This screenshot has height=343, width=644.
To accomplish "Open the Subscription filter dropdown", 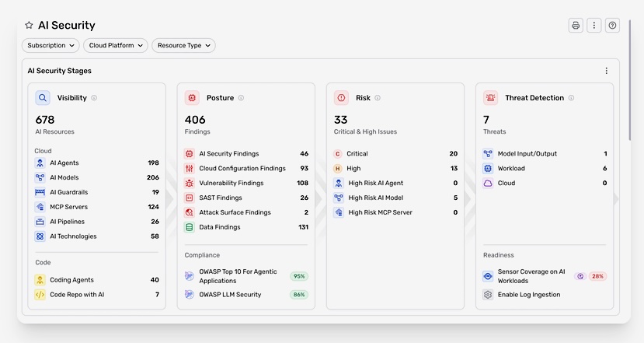I will click(x=50, y=45).
